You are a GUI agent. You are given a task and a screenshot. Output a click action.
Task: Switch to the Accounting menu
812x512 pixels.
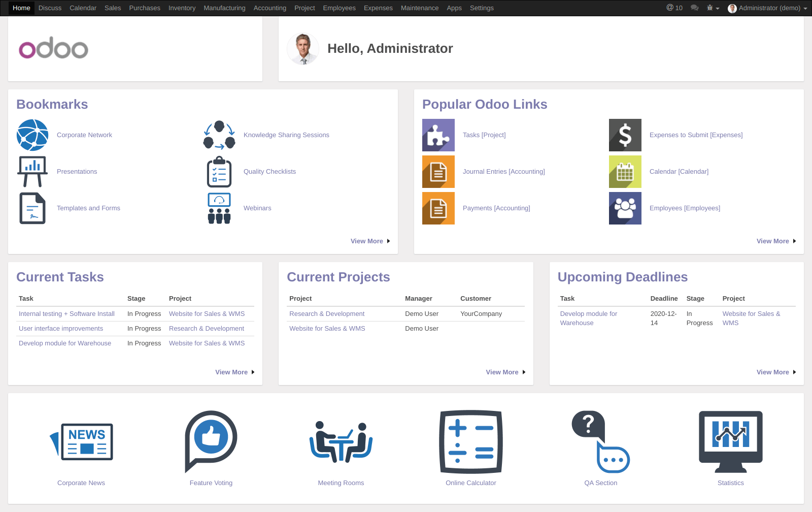pyautogui.click(x=269, y=8)
